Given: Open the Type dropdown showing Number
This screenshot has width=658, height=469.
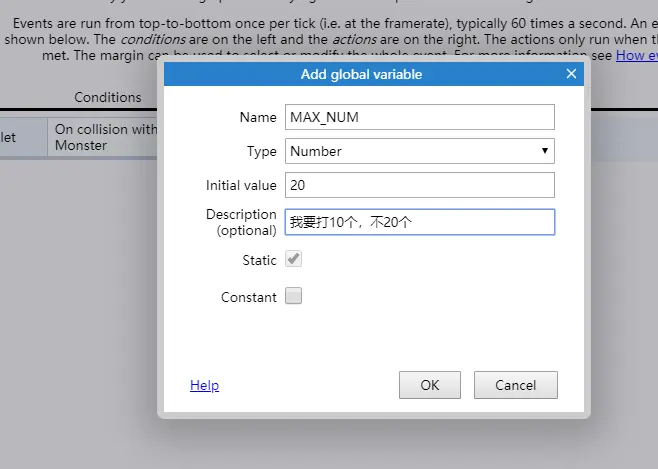Looking at the screenshot, I should (x=419, y=151).
